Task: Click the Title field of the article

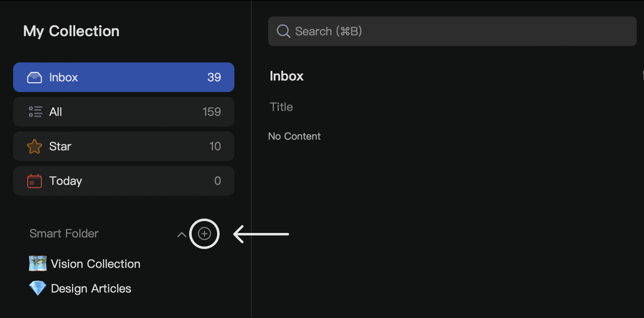Action: pos(281,106)
